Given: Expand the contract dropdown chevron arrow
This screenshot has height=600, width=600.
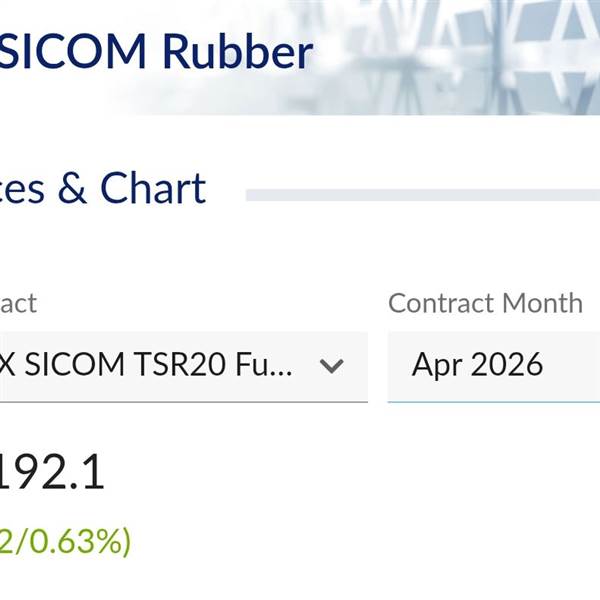Looking at the screenshot, I should (x=331, y=365).
